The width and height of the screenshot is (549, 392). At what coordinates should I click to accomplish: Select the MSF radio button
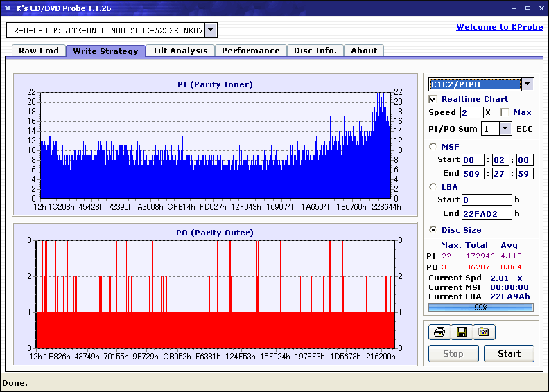pyautogui.click(x=433, y=146)
